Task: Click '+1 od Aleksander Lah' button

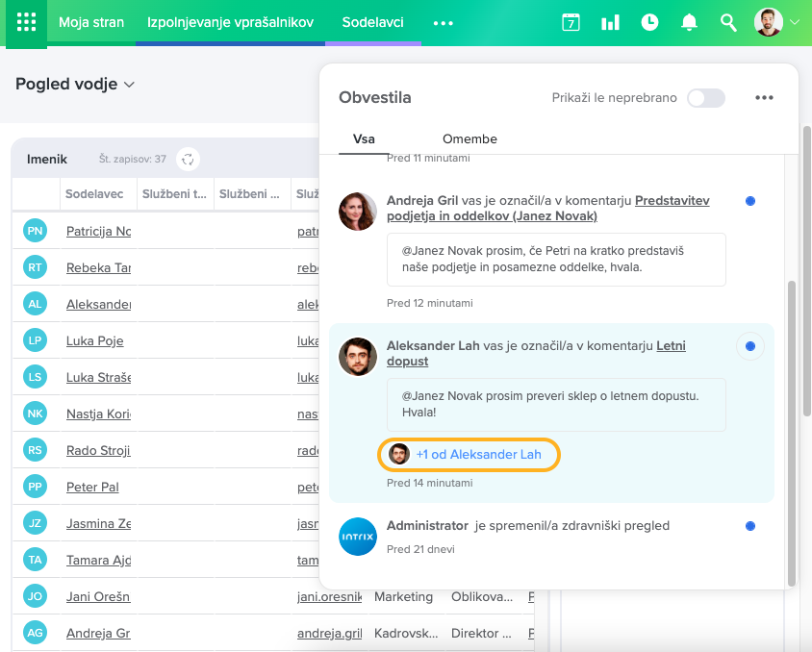Action: tap(469, 454)
